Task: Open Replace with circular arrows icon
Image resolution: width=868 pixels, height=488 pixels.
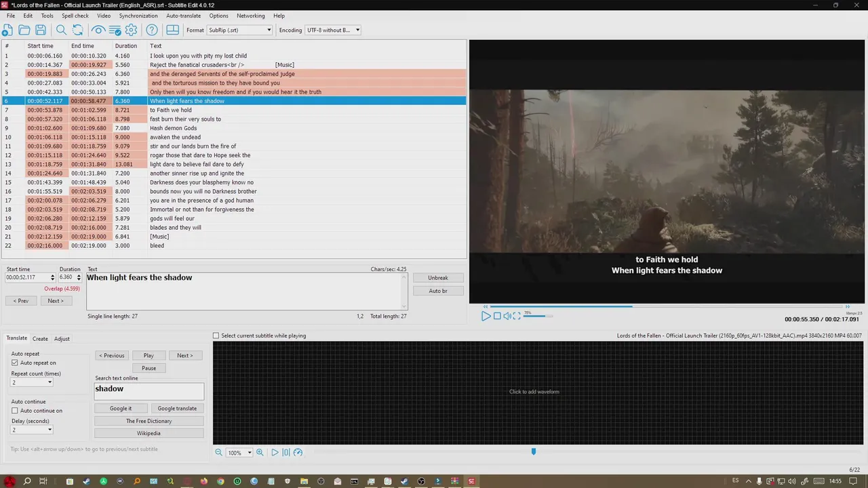Action: (x=78, y=30)
